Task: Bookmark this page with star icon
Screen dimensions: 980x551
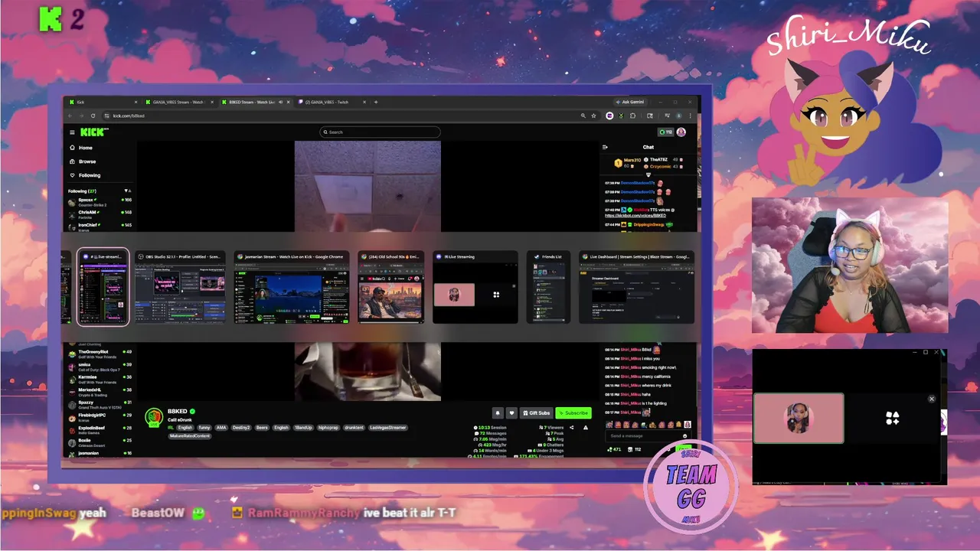Action: coord(593,116)
